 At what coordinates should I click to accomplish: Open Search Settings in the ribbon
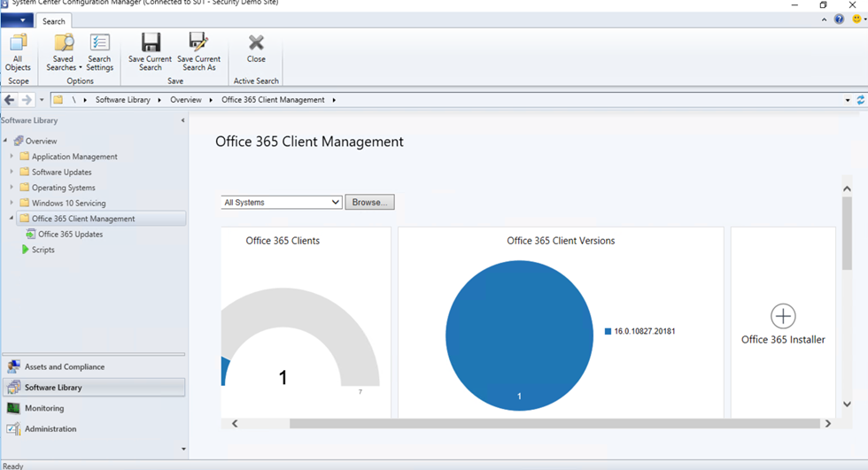pos(99,52)
